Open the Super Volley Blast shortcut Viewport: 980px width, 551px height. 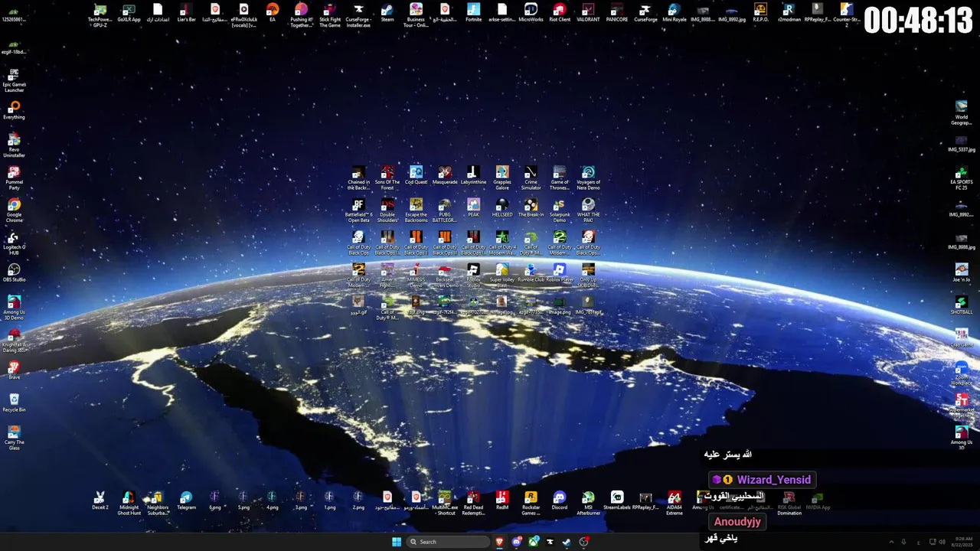coord(502,275)
